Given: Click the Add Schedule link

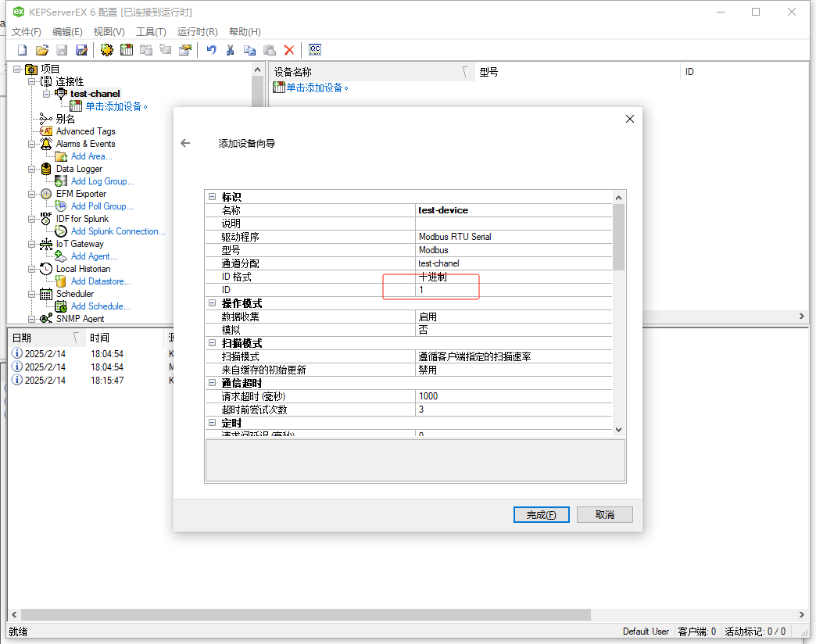Looking at the screenshot, I should tap(101, 306).
